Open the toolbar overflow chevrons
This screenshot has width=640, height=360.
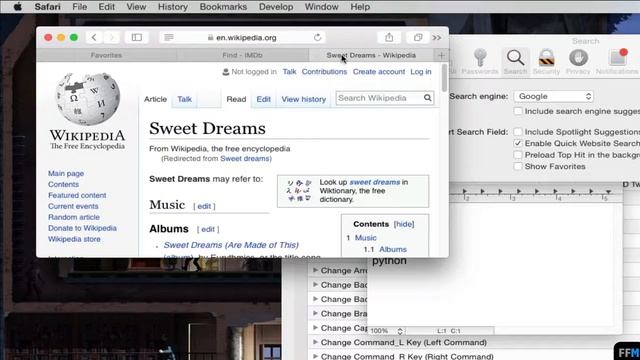pyautogui.click(x=437, y=38)
